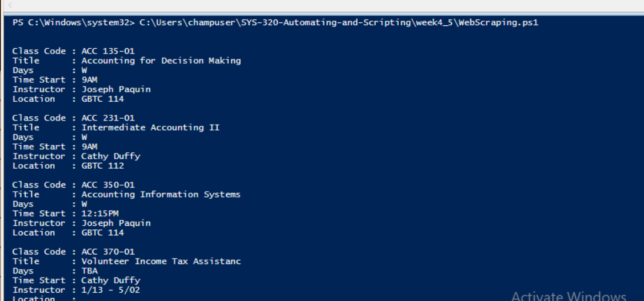Click the ACC 135-01 class code

108,51
